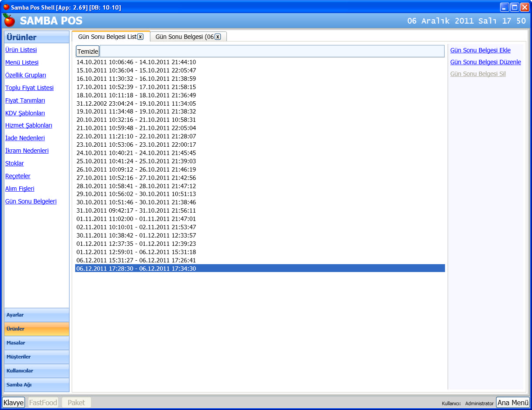Click Gün Sonu Belgesi Düzenle link
Screen dimensions: 532x410
(485, 62)
